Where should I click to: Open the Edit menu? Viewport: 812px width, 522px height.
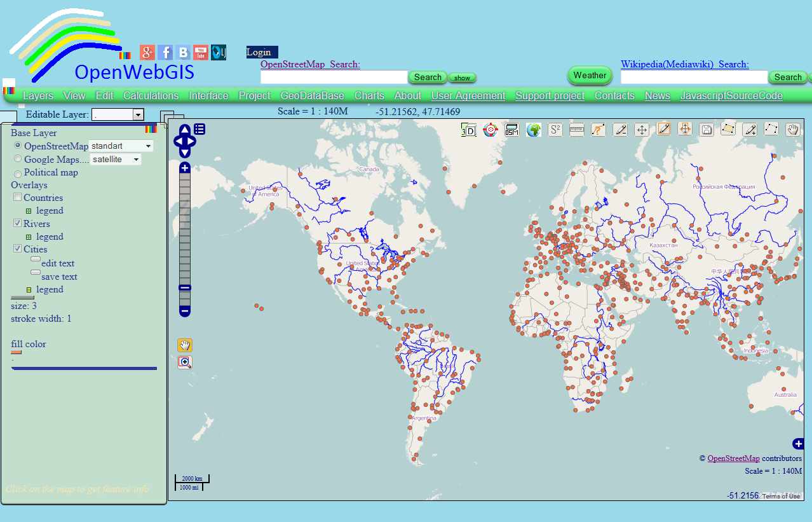pyautogui.click(x=104, y=95)
